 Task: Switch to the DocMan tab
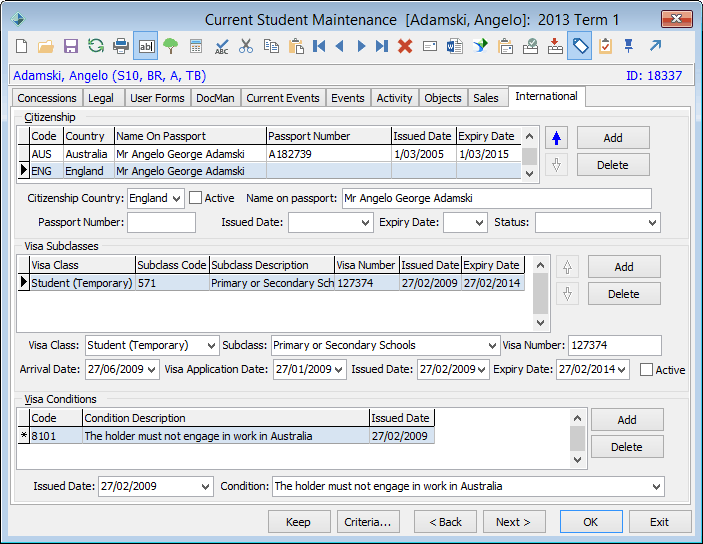[215, 98]
